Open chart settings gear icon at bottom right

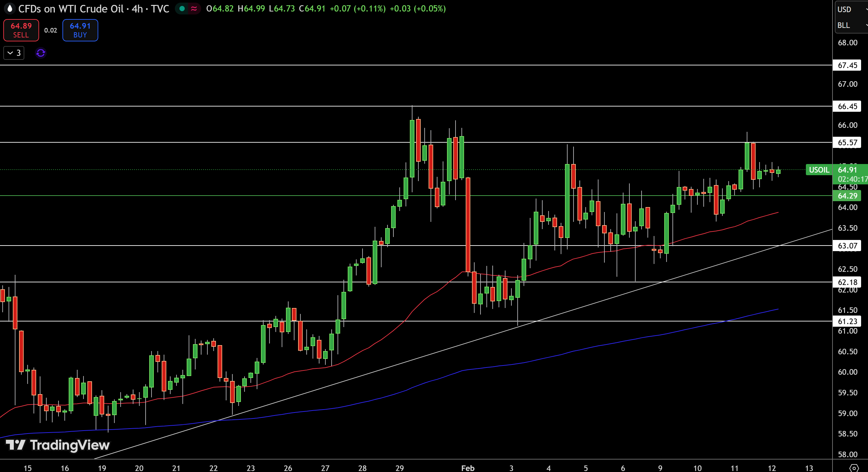854,468
